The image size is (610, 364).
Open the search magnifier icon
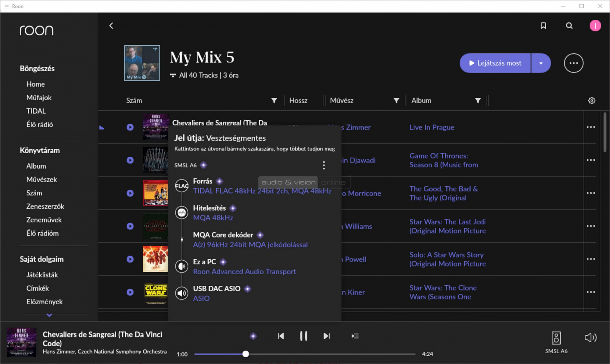(x=569, y=26)
